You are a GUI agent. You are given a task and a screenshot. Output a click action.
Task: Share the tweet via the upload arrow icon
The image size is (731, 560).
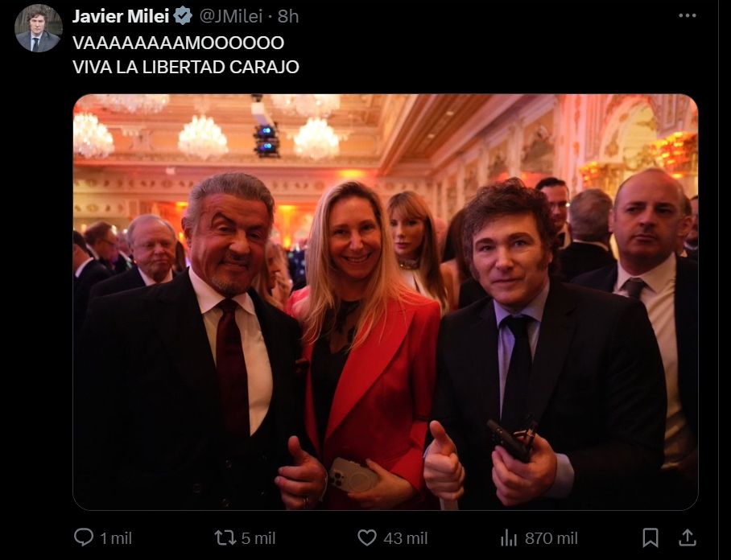coord(687,537)
